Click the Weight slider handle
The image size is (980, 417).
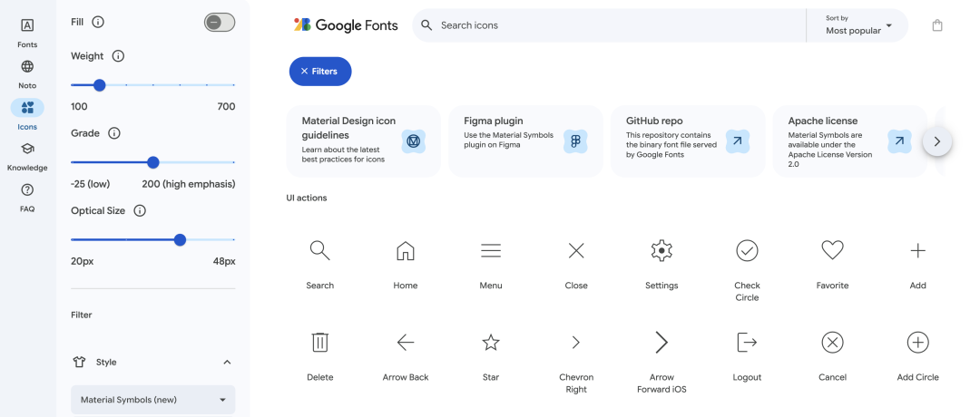[x=100, y=85]
